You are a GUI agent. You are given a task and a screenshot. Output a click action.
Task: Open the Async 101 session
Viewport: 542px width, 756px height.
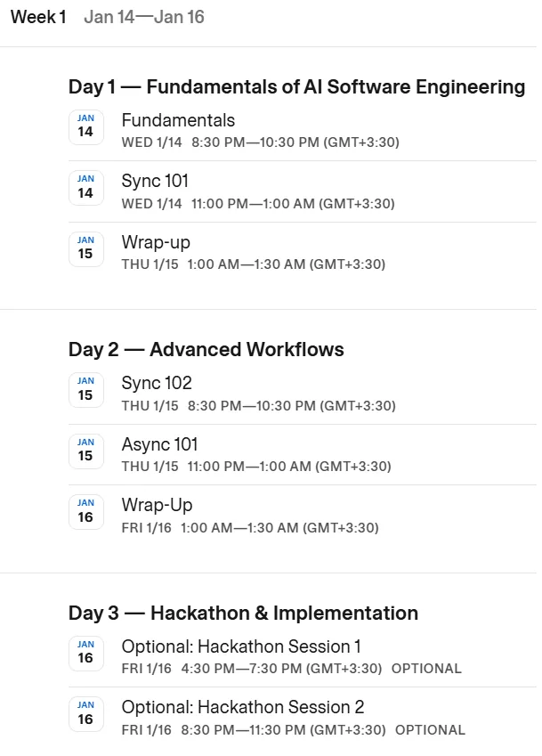pos(159,444)
